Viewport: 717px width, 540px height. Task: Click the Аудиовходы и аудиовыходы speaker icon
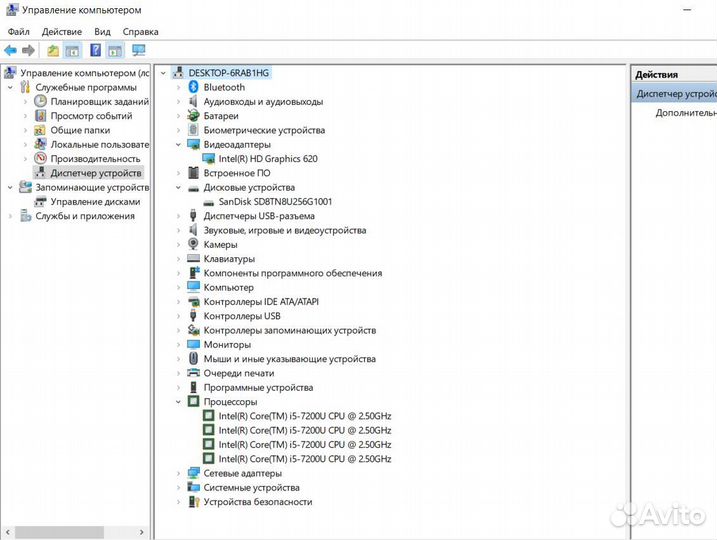point(193,101)
